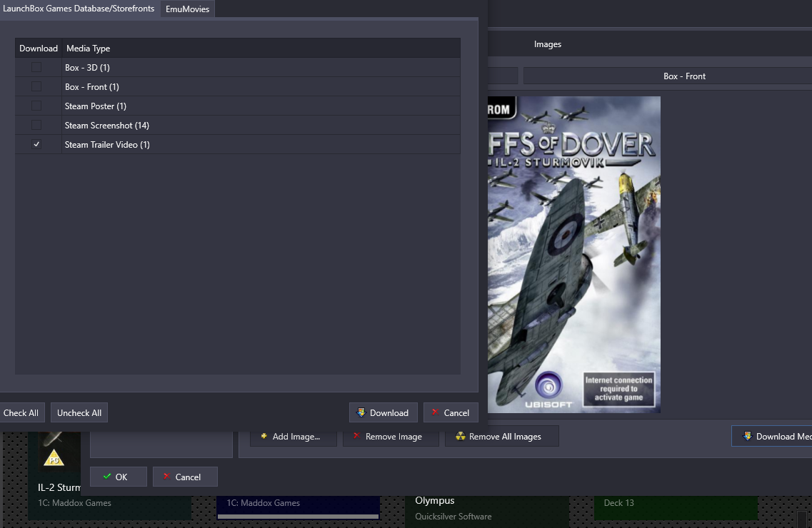Viewport: 812px width, 528px height.
Task: Switch to the EmuMovies tab
Action: tap(187, 9)
